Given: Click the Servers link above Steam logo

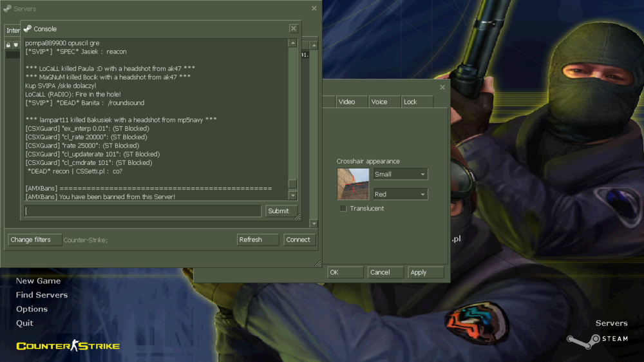Looking at the screenshot, I should pyautogui.click(x=612, y=323).
